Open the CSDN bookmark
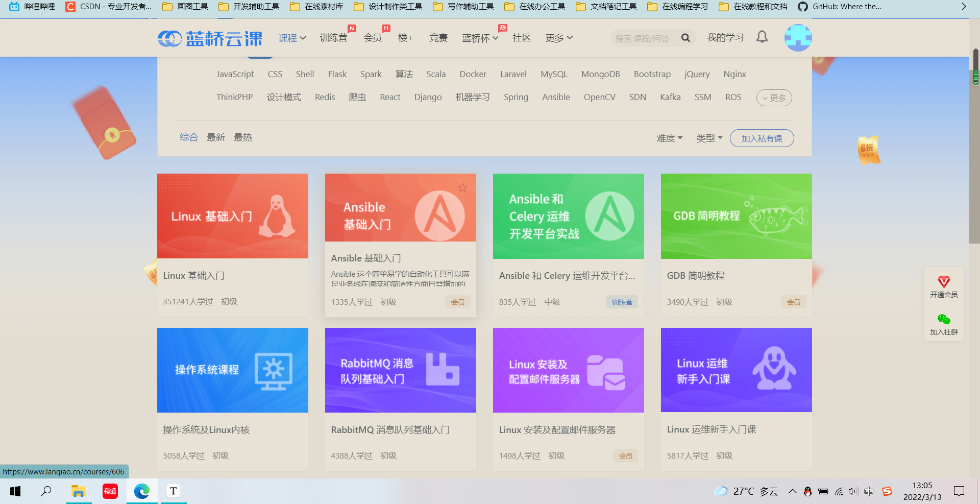 coord(108,7)
